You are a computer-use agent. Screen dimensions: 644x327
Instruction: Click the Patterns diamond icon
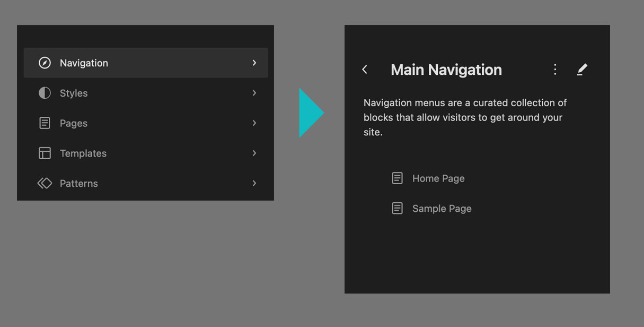45,183
